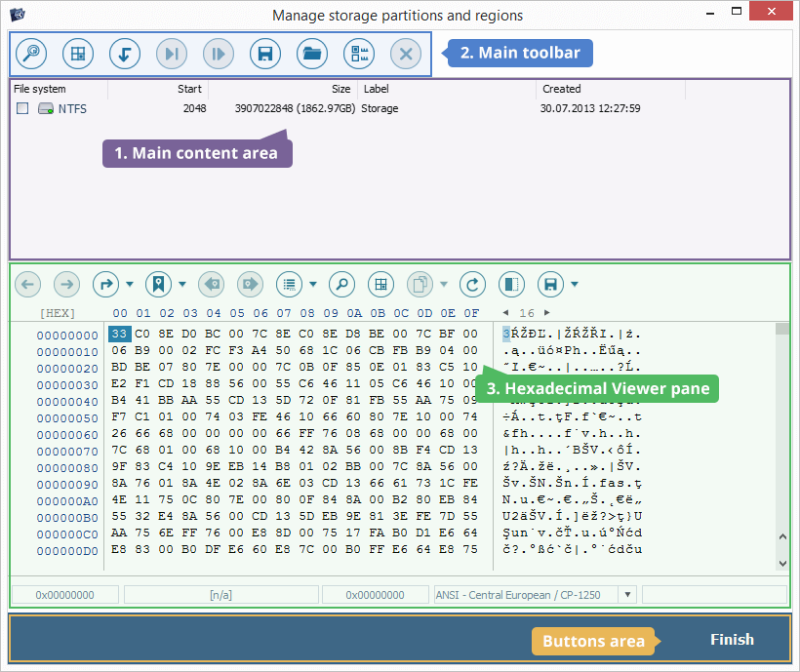
Task: Click the down-arrow icon in main toolbar
Action: pos(125,54)
